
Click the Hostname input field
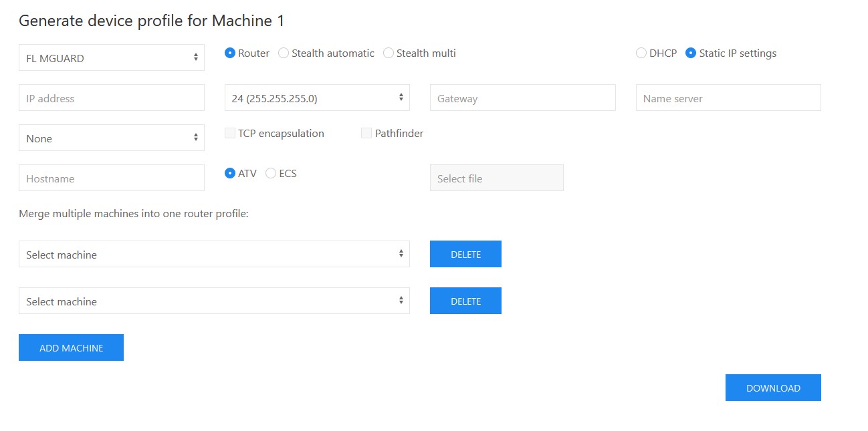[111, 178]
